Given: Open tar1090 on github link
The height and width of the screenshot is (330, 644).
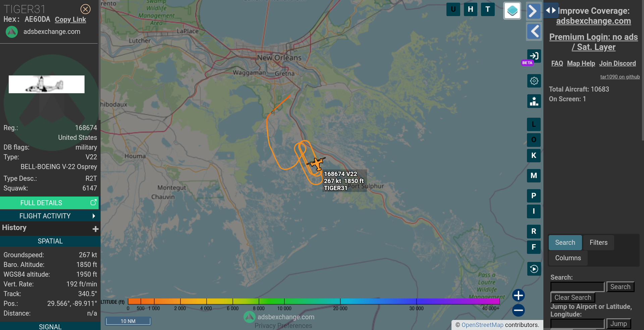Looking at the screenshot, I should coord(620,77).
